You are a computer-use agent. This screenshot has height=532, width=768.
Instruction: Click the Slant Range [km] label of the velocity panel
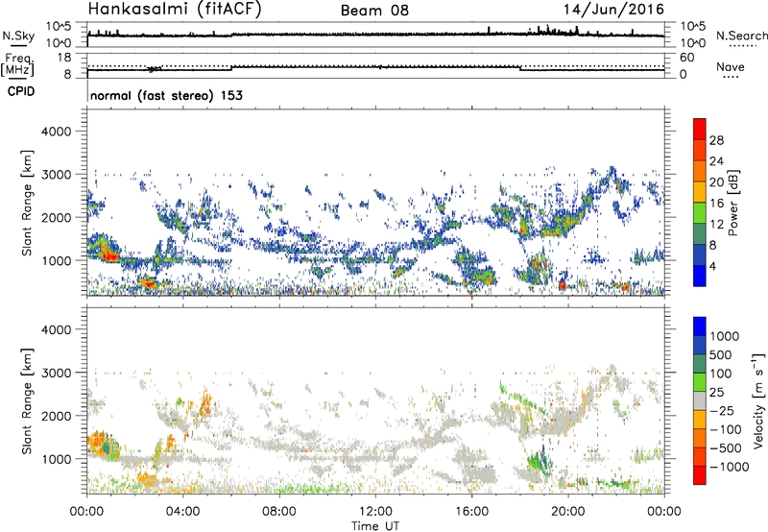27,400
